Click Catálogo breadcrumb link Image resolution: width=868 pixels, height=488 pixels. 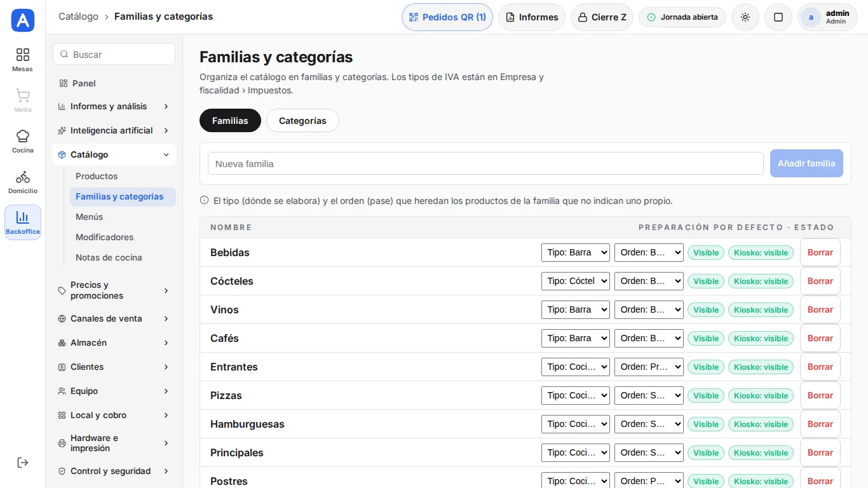point(78,17)
